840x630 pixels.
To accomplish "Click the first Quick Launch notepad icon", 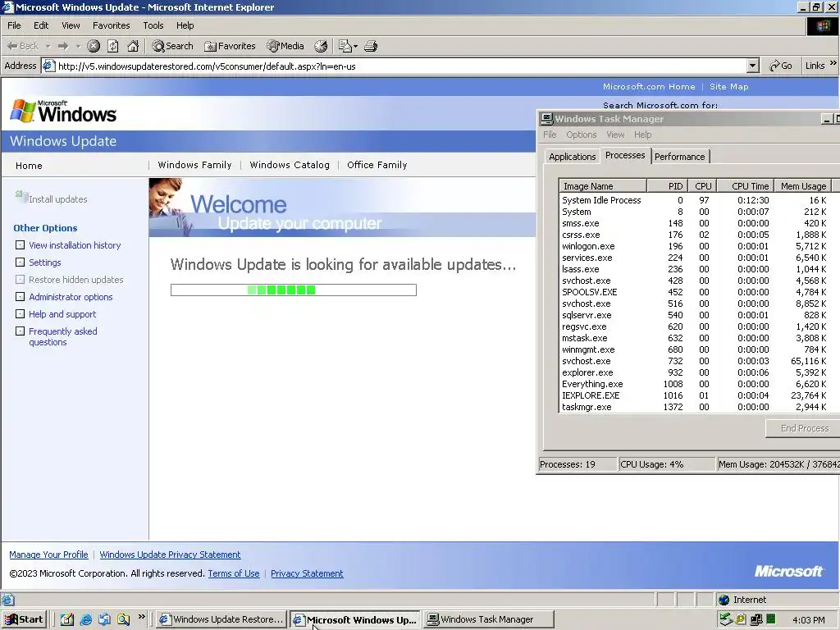I will point(67,619).
